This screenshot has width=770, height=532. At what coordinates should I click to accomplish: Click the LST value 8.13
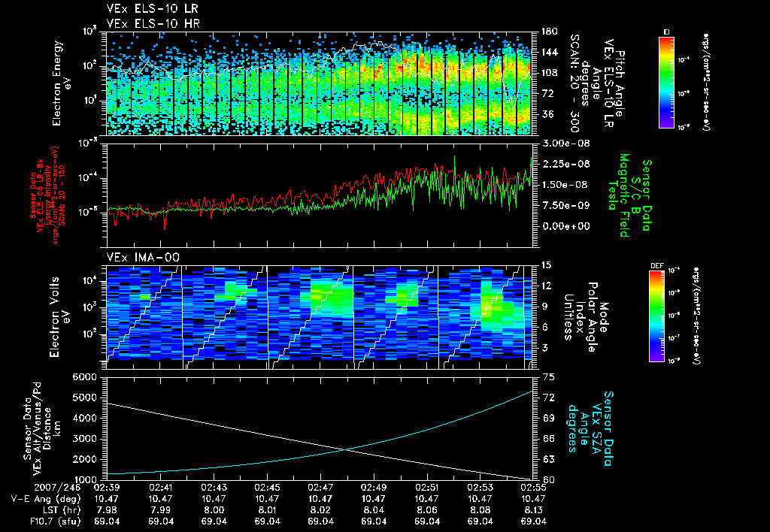(x=534, y=510)
